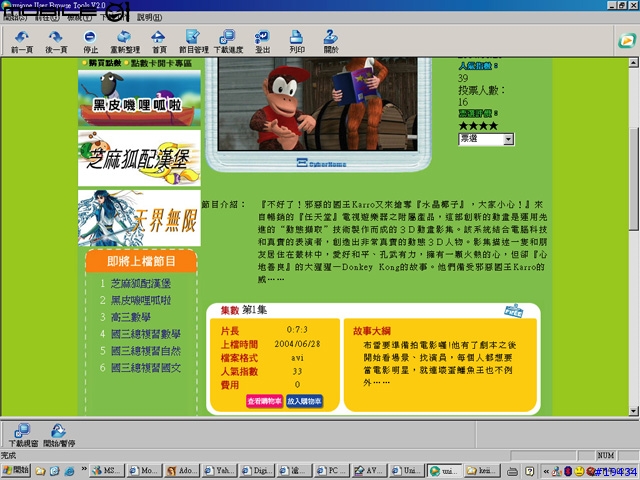Go back with the 前一頁 toolbar icon

[x=22, y=41]
